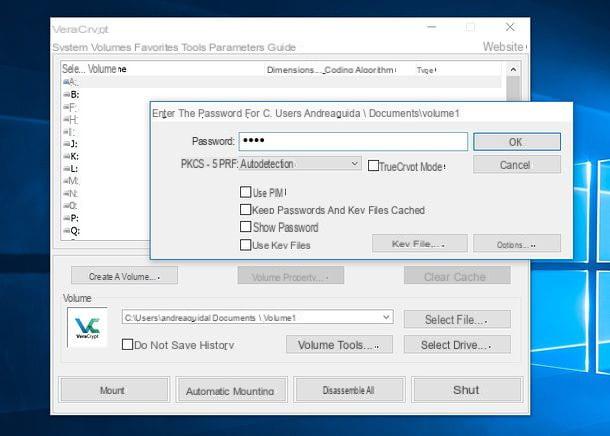
Task: Open the Parameters menu
Action: [x=237, y=47]
